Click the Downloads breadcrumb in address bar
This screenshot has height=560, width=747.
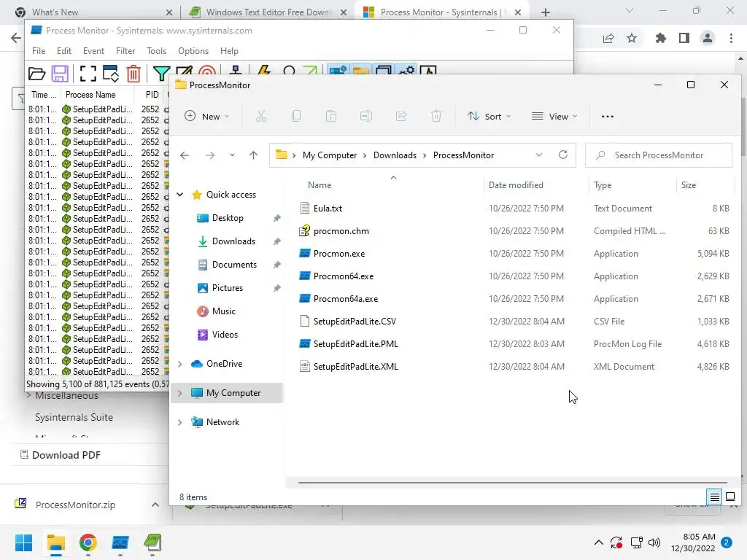395,155
